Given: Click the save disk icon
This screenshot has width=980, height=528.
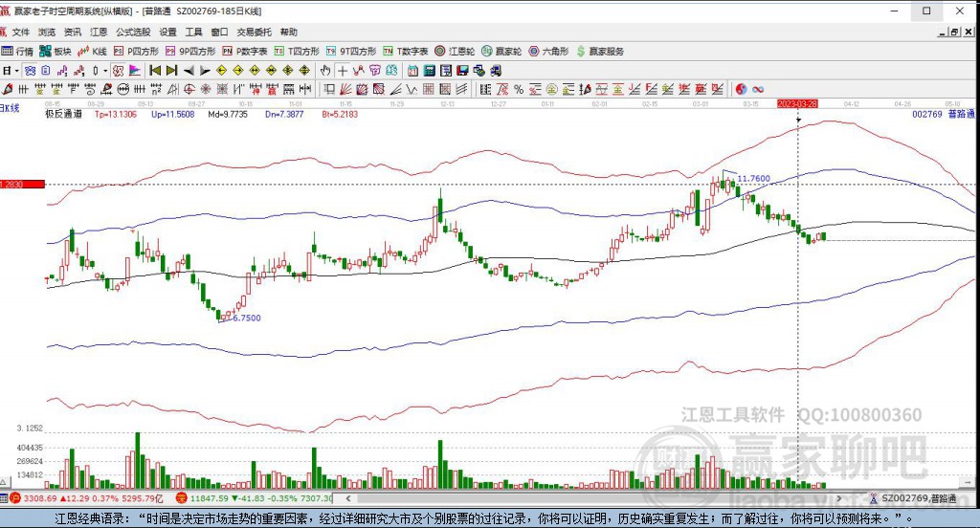Looking at the screenshot, I should tap(462, 71).
